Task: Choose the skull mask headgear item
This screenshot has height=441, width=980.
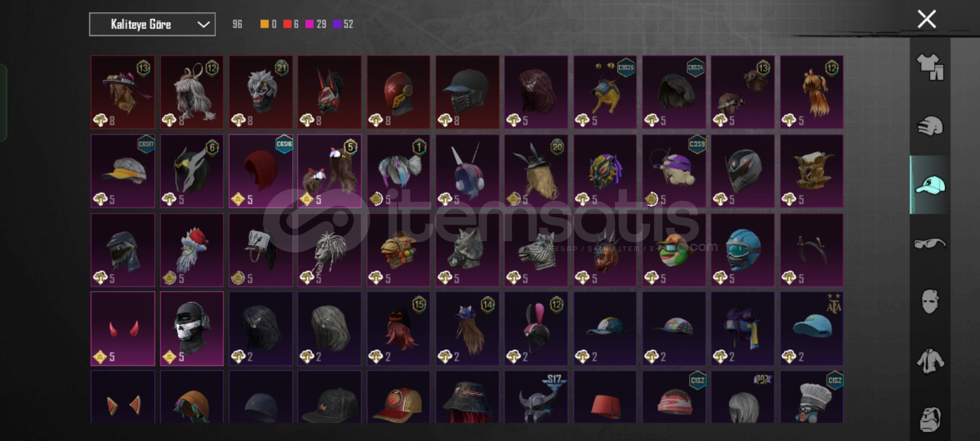Action: click(x=192, y=329)
